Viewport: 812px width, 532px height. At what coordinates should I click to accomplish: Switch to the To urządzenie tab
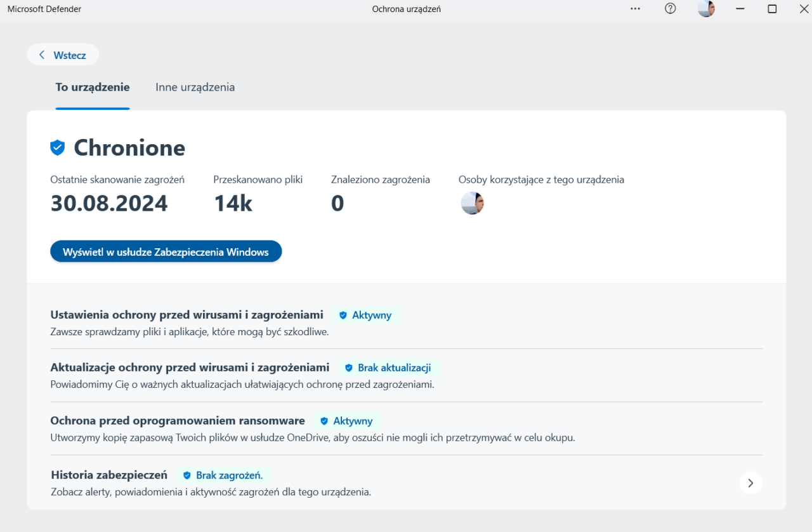click(93, 87)
